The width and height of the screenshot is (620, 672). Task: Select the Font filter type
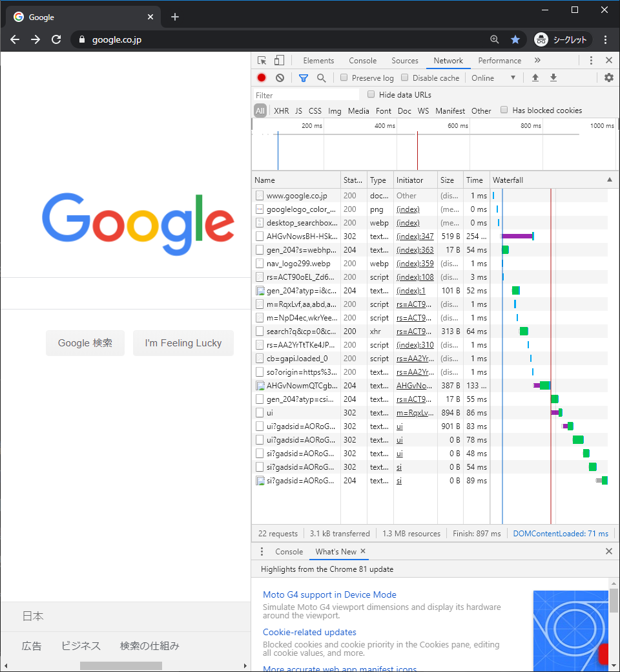click(x=384, y=111)
